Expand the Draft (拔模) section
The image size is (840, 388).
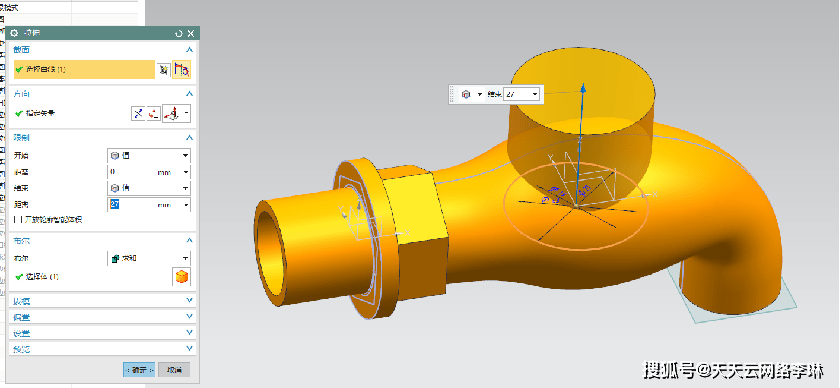pyautogui.click(x=102, y=301)
